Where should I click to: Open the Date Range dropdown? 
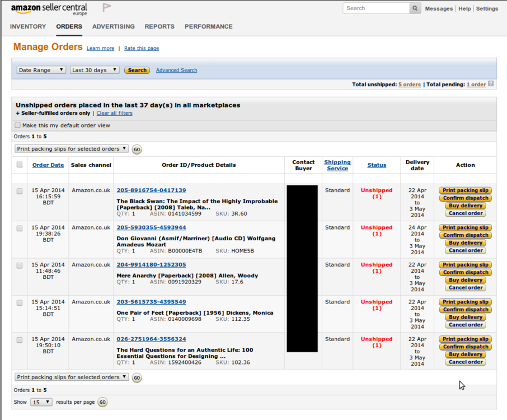(x=41, y=70)
